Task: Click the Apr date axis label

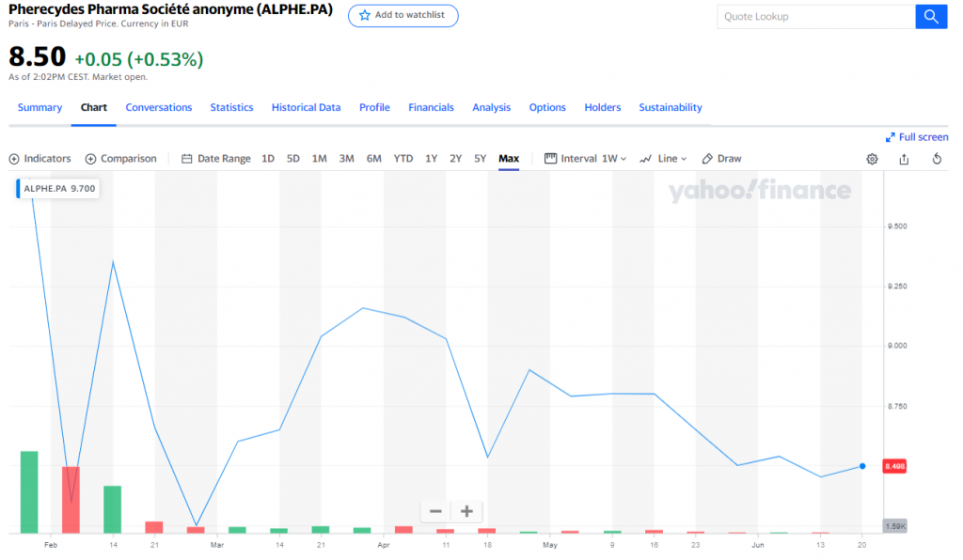Action: tap(384, 545)
